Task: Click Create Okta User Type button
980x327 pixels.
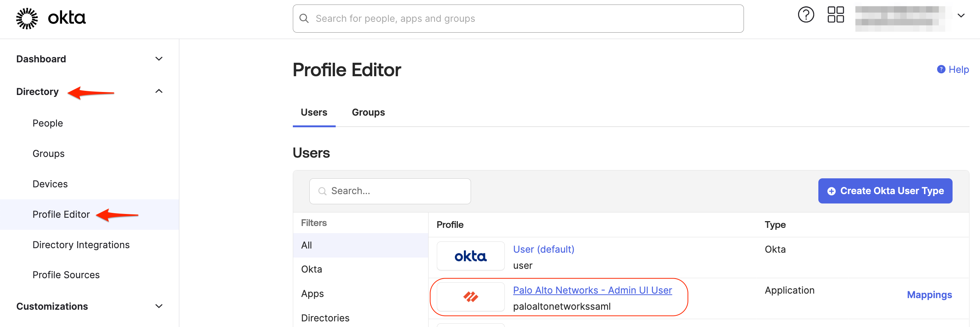Action: 885,191
